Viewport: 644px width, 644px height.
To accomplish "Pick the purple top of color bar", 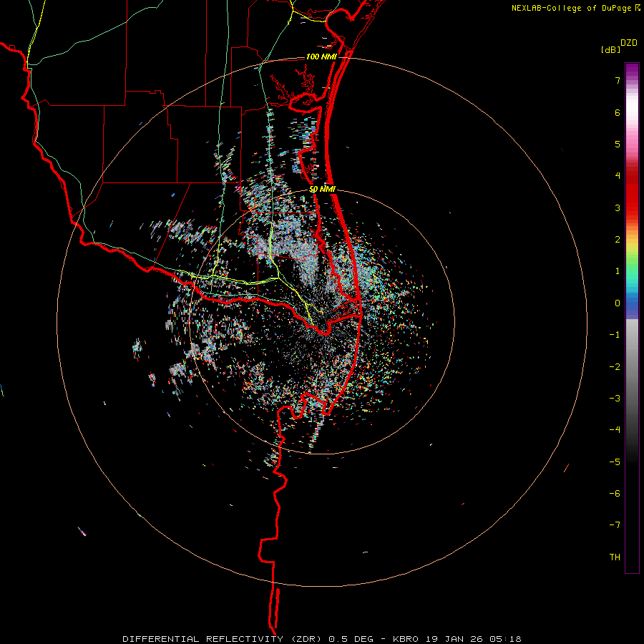I will (632, 70).
